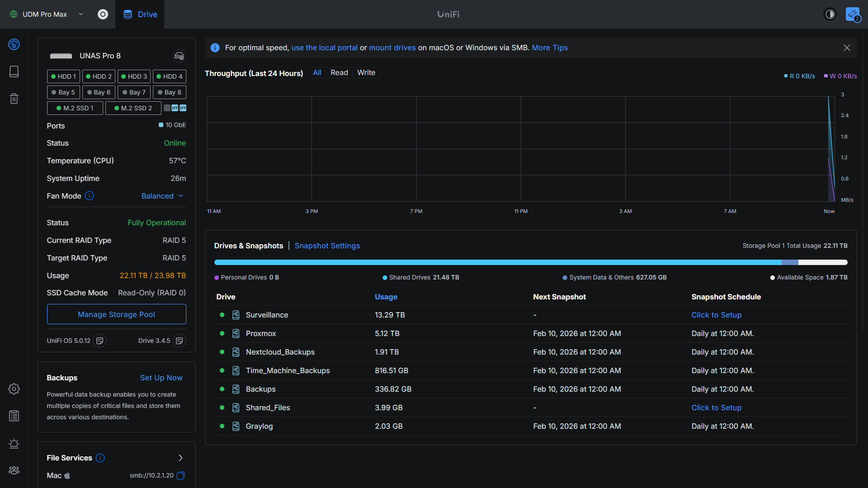Viewport: 868px width, 488px height.
Task: Open the UniFi Network app icon
Action: [103, 14]
